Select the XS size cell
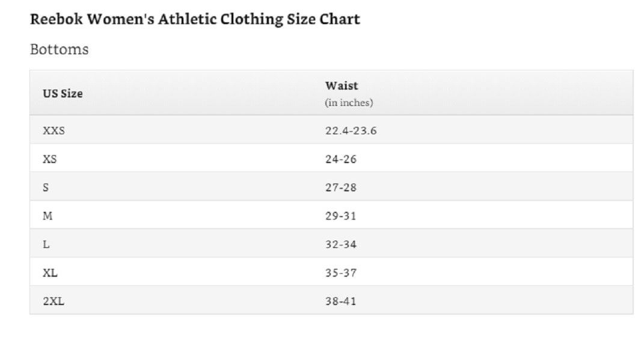 pos(50,159)
